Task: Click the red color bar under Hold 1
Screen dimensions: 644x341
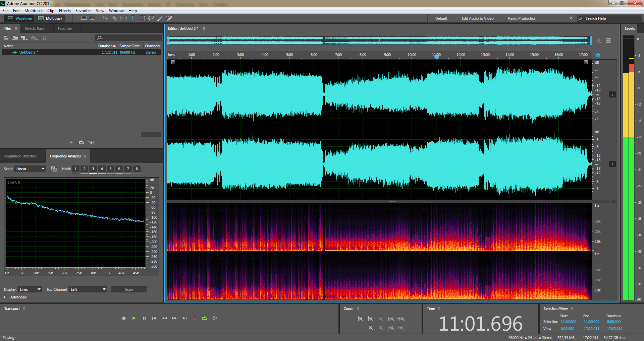Action: pyautogui.click(x=75, y=174)
